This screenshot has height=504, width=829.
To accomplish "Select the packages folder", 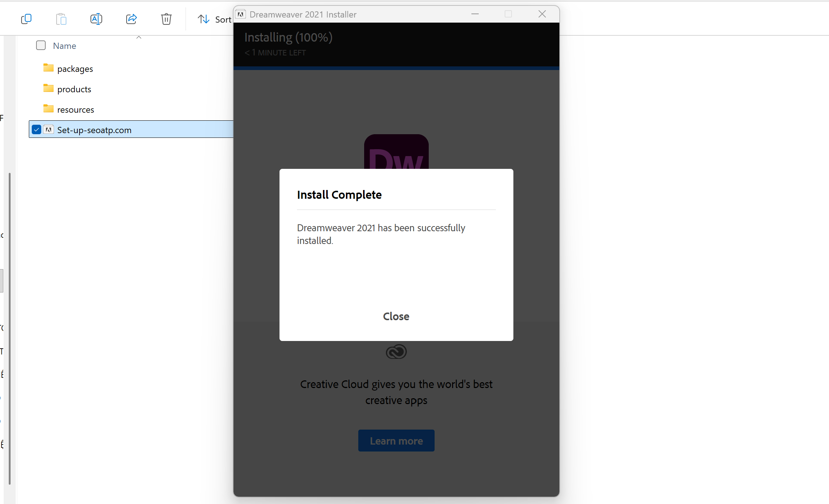I will click(75, 69).
